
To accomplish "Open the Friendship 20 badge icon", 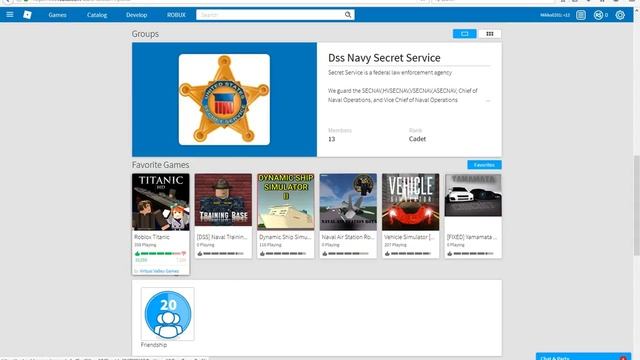I will coord(168,314).
